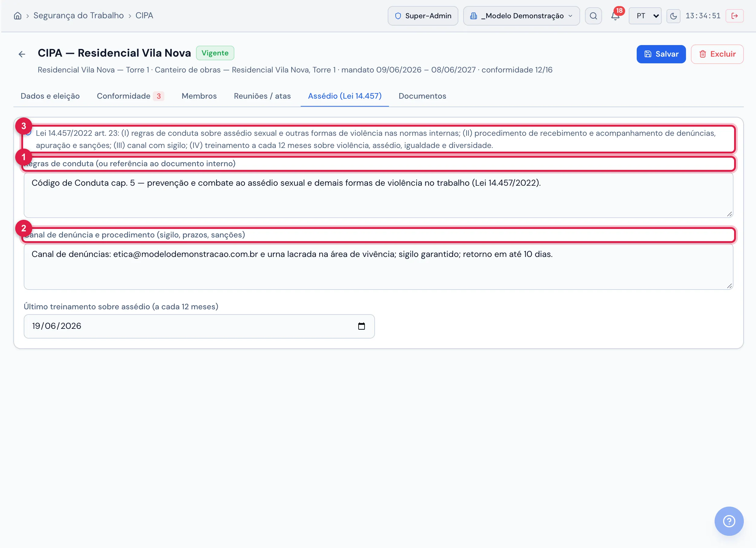
Task: Select the Assédio (Lei 14.457) tab
Action: pos(345,96)
